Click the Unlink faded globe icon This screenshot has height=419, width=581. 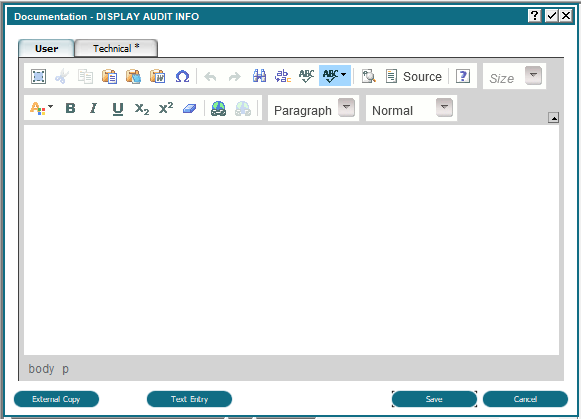point(243,109)
